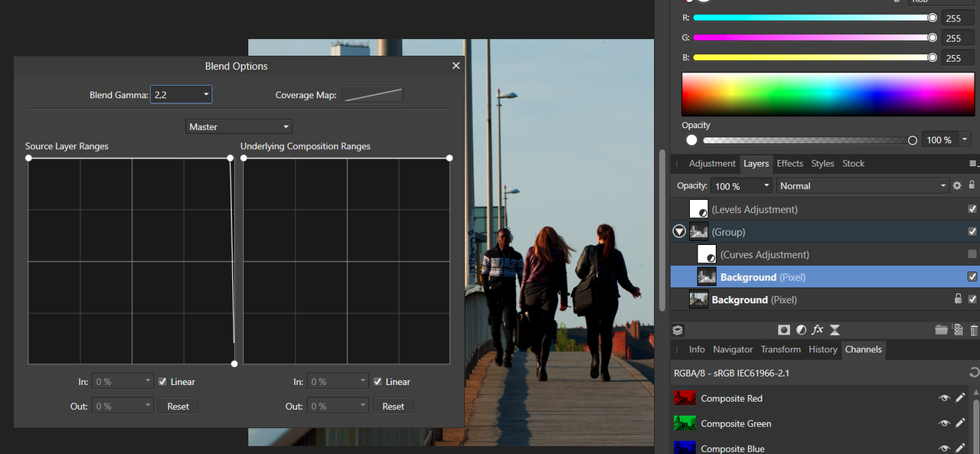Click the green G channel slider

click(x=813, y=38)
